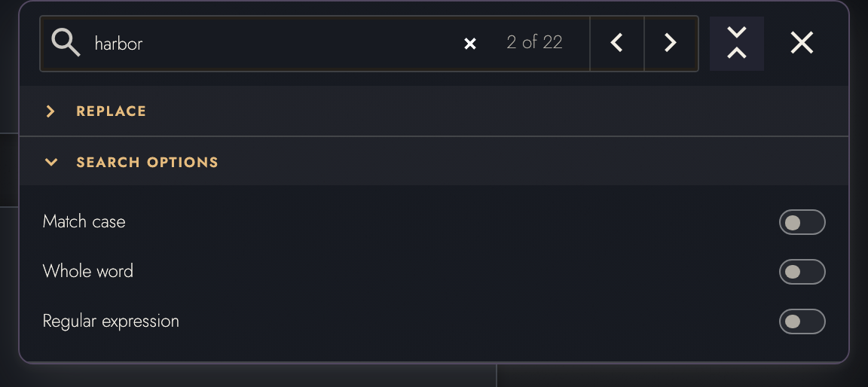Turn on the Whole word switch
The width and height of the screenshot is (868, 387).
802,272
